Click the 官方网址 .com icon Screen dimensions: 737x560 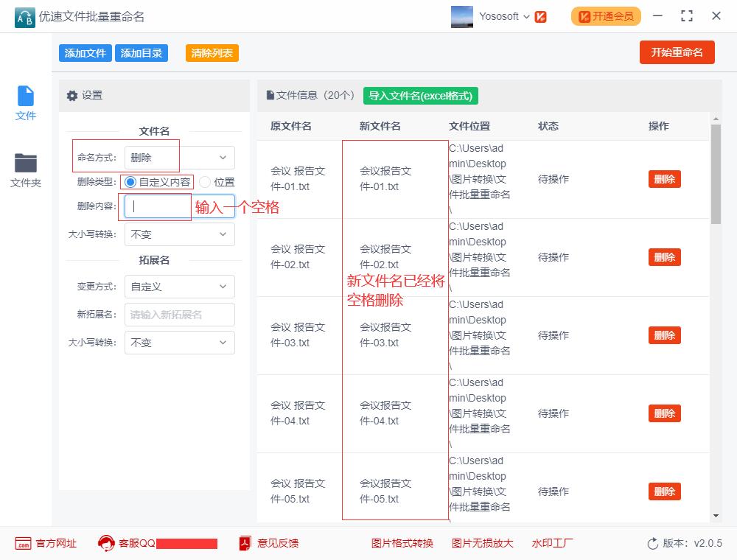pos(23,544)
